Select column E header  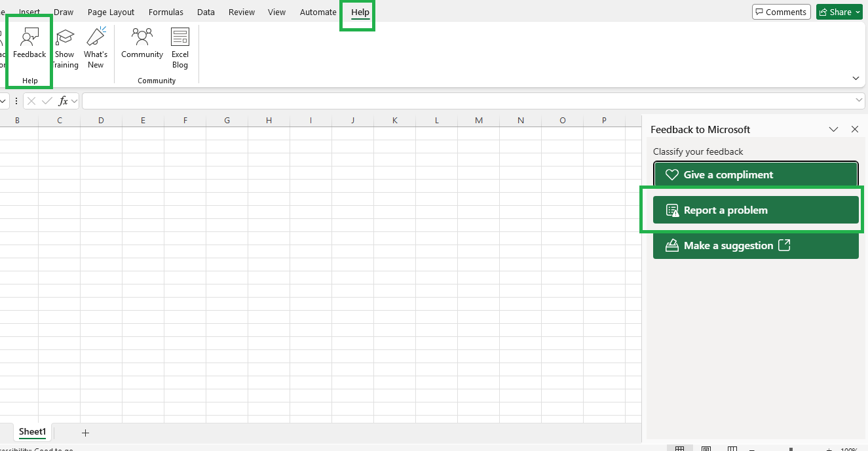click(143, 121)
